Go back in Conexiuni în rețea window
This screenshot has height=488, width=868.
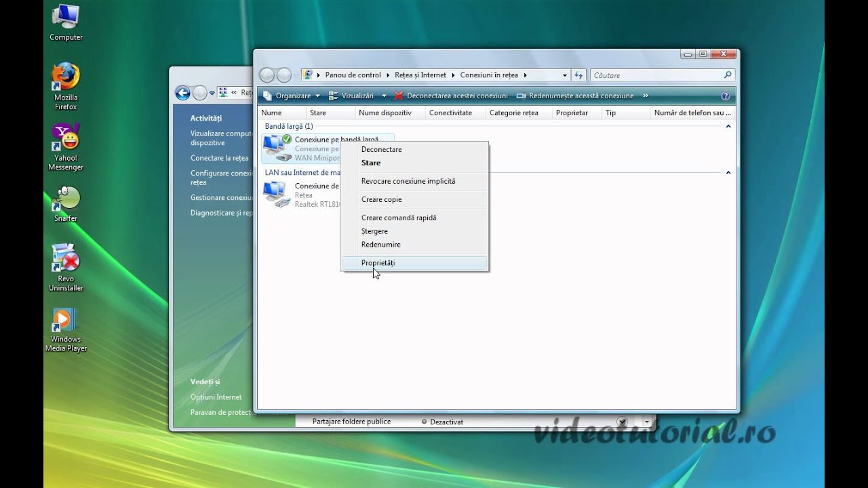tap(267, 75)
